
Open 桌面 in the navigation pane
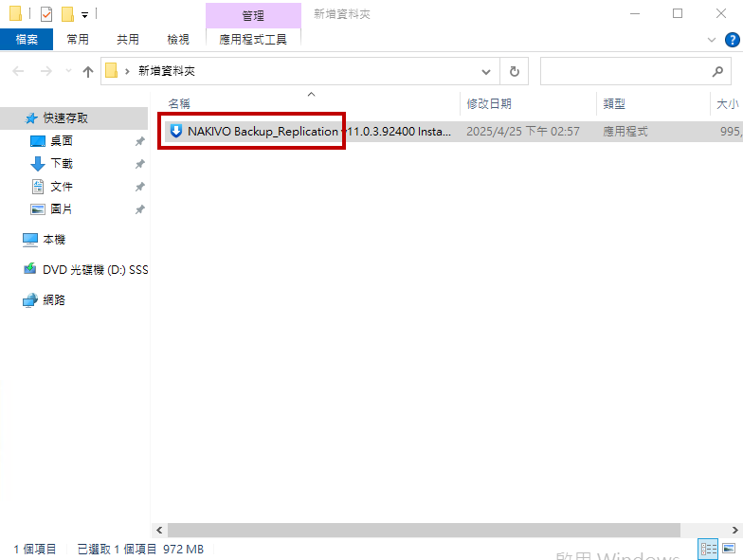point(62,140)
